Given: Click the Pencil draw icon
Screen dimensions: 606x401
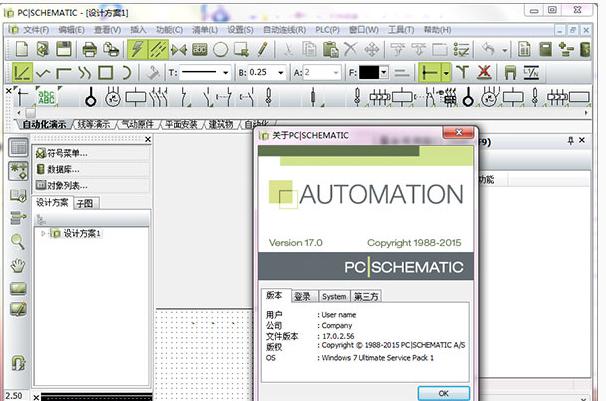Looking at the screenshot, I should (262, 49).
